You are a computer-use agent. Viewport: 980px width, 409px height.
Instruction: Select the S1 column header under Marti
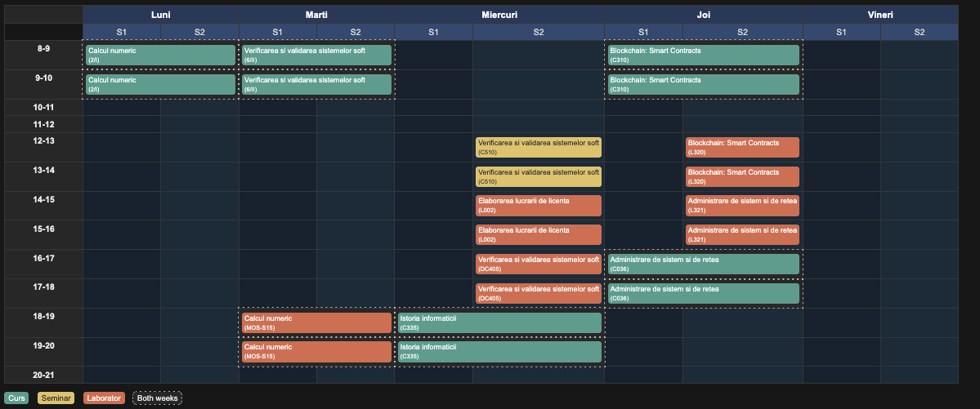[278, 32]
